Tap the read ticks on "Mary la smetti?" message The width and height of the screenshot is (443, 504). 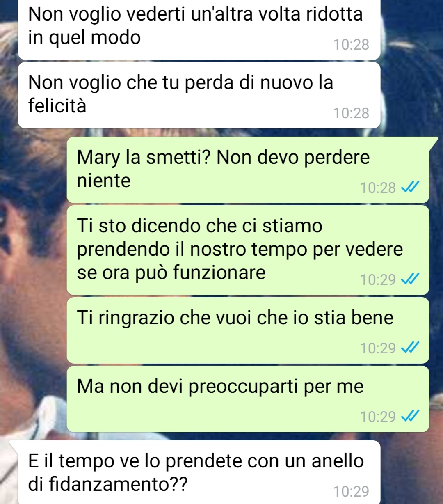(x=410, y=188)
